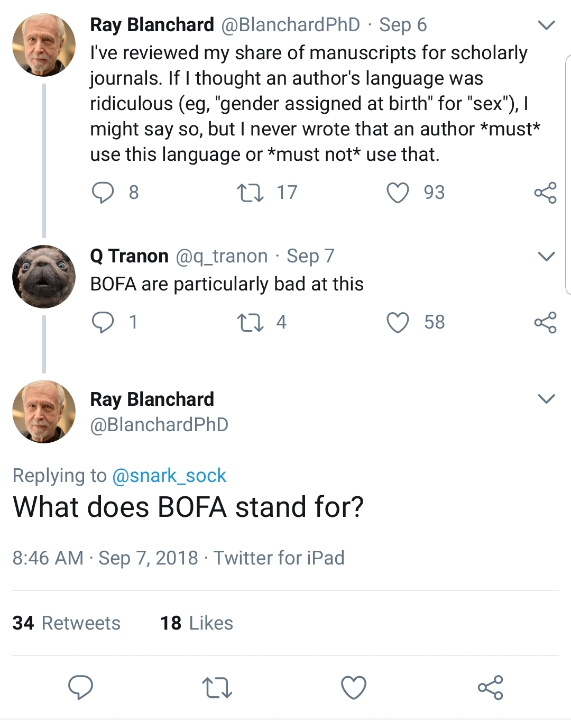
Task: View the 18 Likes list
Action: coord(197,623)
